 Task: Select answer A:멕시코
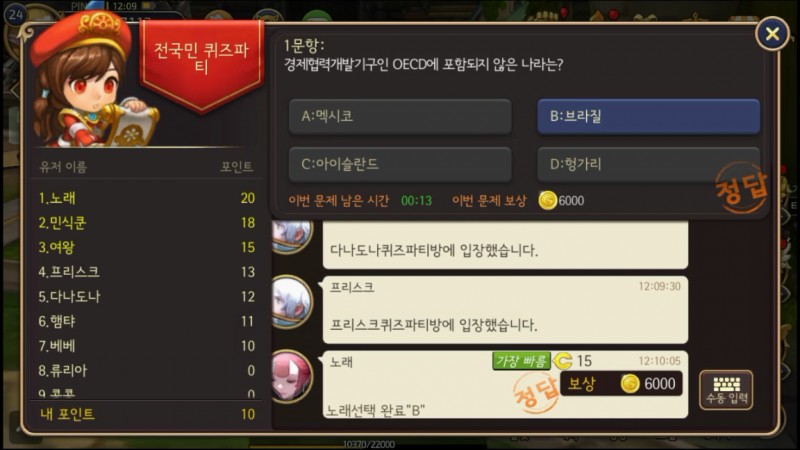point(400,116)
